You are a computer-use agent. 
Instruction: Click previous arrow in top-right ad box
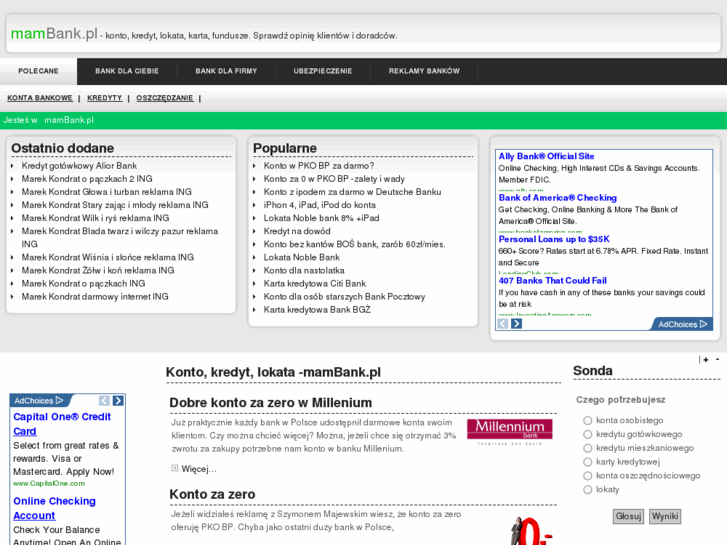point(503,323)
